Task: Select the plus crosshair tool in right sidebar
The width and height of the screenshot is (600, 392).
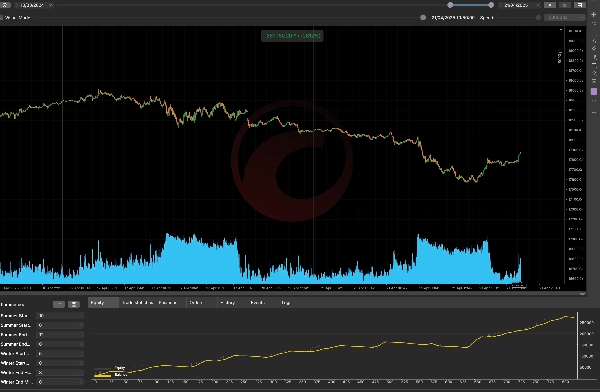Action: point(593,15)
